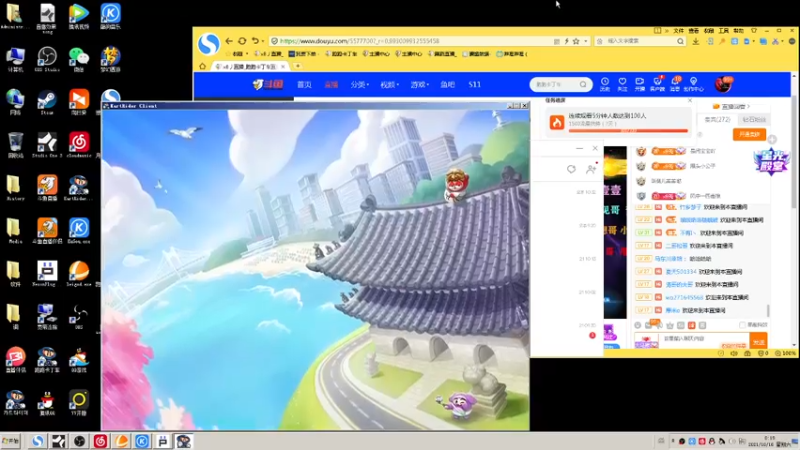Click the speech bubble icon in chat panel
800x450 pixels.
[571, 169]
